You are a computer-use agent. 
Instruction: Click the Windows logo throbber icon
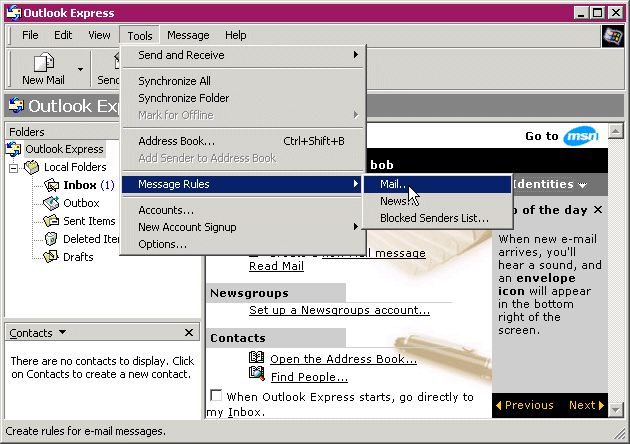point(612,36)
